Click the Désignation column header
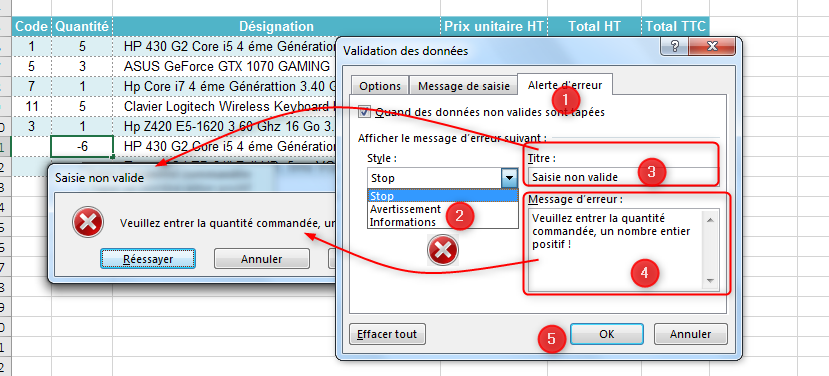Image resolution: width=829 pixels, height=376 pixels. tap(277, 26)
